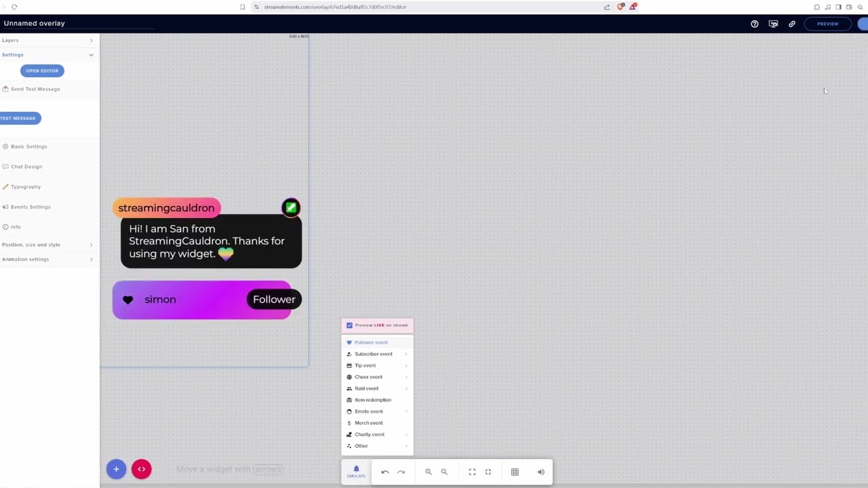Expand canvas to fullscreen view
Screen dimensions: 868x488
(x=472, y=472)
